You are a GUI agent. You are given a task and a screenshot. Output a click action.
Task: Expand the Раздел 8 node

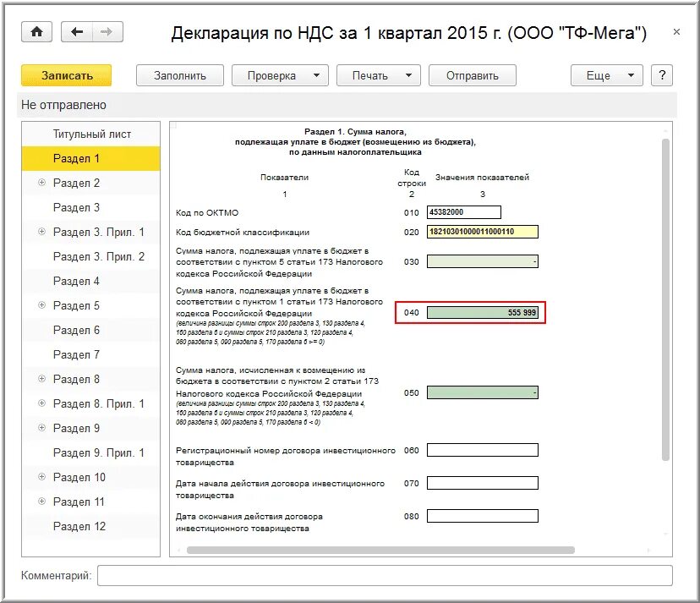tap(41, 379)
